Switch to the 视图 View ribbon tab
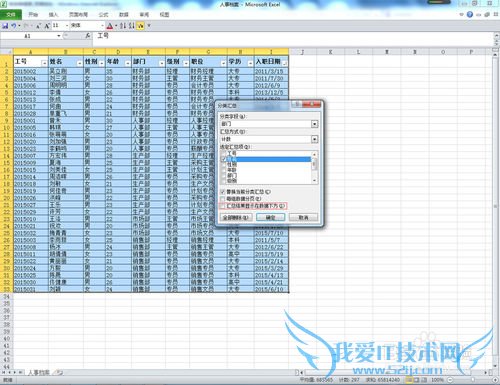 tap(164, 15)
